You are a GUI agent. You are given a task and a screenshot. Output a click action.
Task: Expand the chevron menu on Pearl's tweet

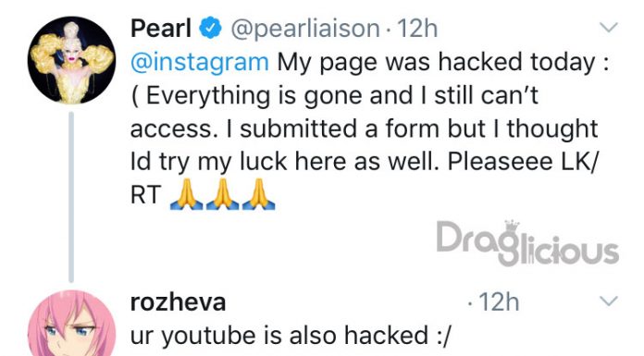(608, 28)
